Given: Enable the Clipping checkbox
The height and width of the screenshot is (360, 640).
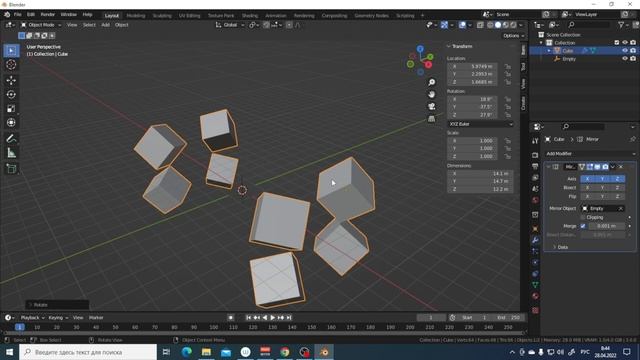Looking at the screenshot, I should click(x=583, y=217).
